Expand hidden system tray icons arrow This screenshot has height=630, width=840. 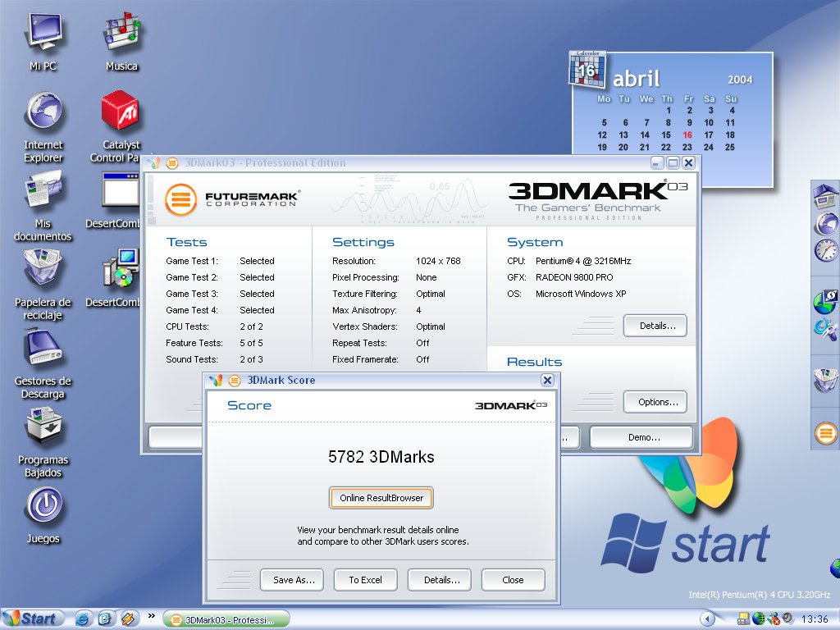706,619
